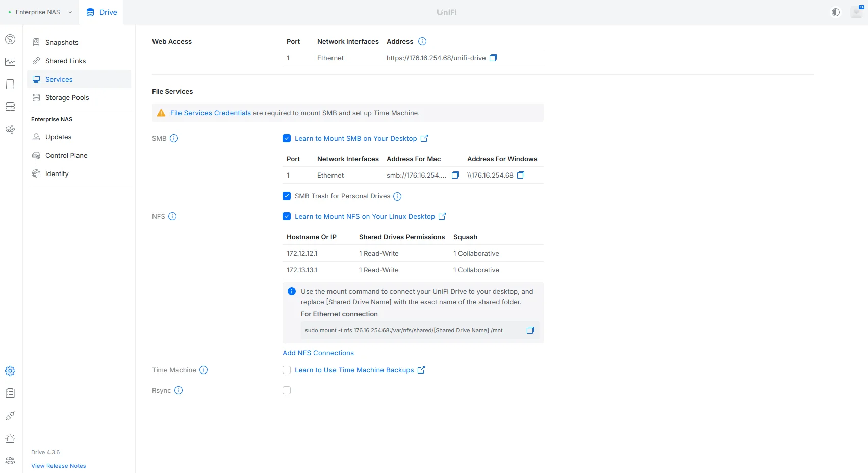Open the plug integrations icon in left rail
868x473 pixels.
click(10, 416)
